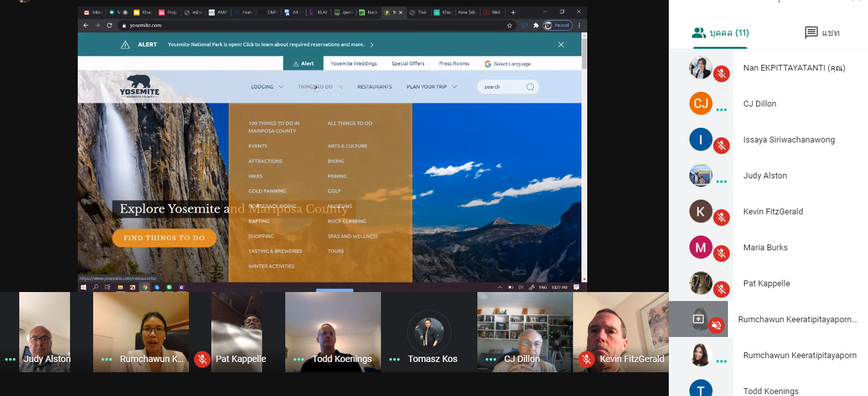Image resolution: width=868 pixels, height=396 pixels.
Task: Select Judy Alston's video thumbnail
Action: pyautogui.click(x=44, y=332)
